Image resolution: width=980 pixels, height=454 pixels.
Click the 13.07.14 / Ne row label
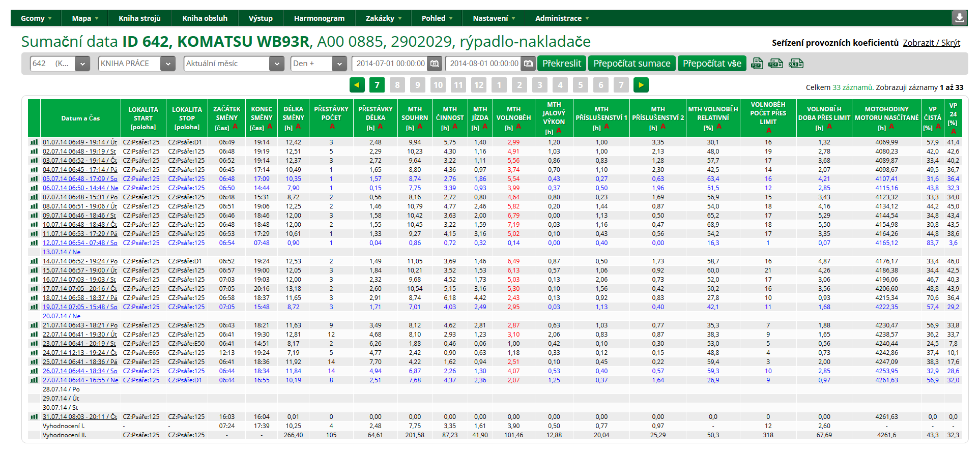[x=62, y=252]
